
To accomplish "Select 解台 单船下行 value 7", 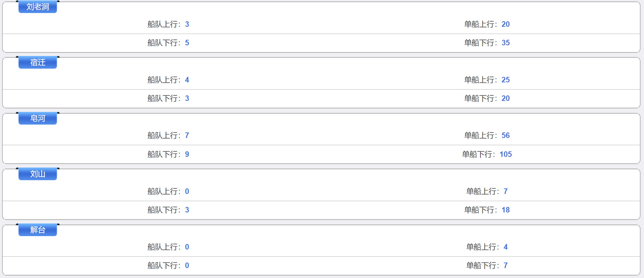I will click(505, 266).
